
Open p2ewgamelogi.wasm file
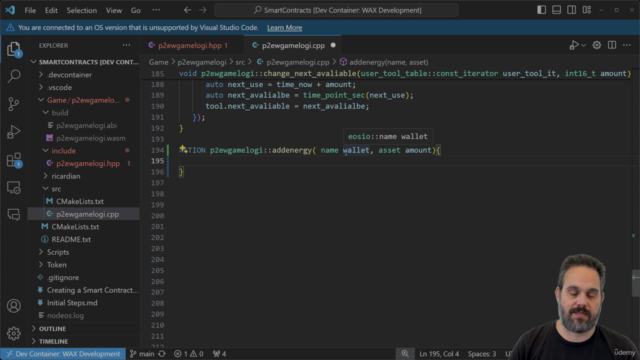tap(84, 138)
